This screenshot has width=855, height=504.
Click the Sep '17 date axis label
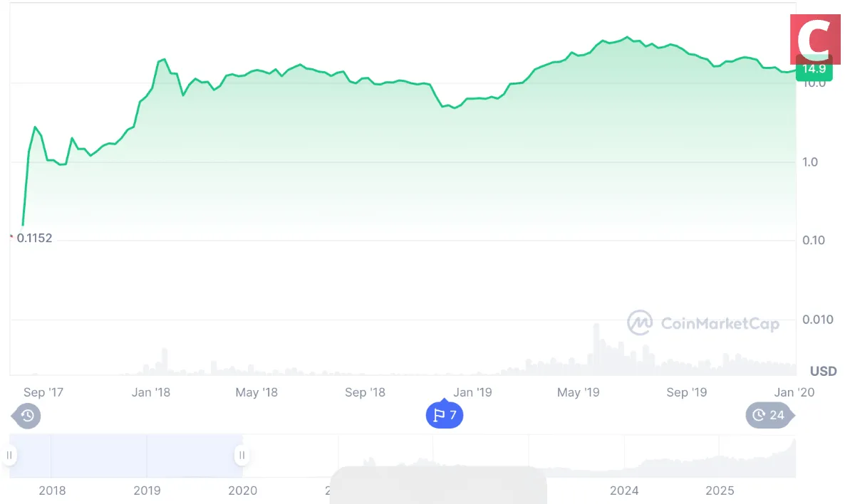click(x=43, y=392)
